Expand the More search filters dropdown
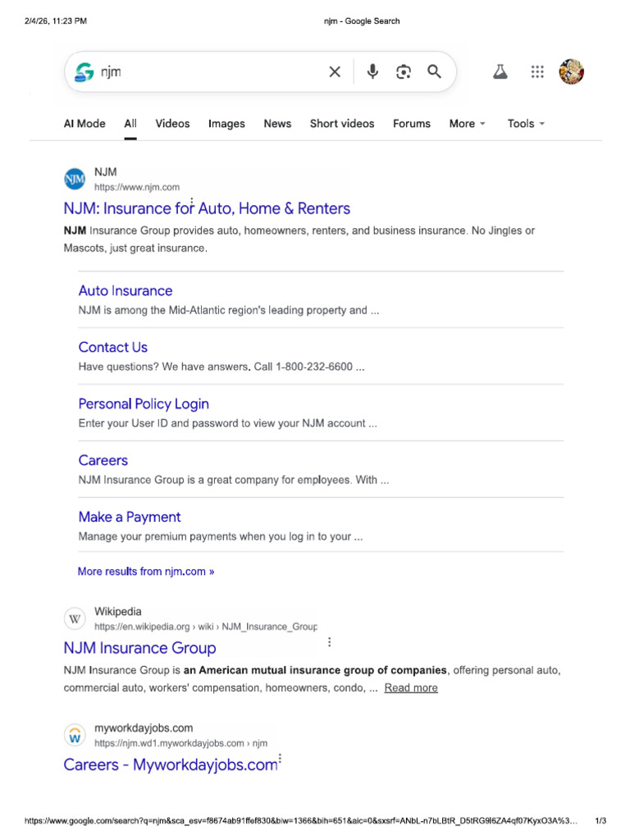This screenshot has width=630, height=840. [x=467, y=124]
